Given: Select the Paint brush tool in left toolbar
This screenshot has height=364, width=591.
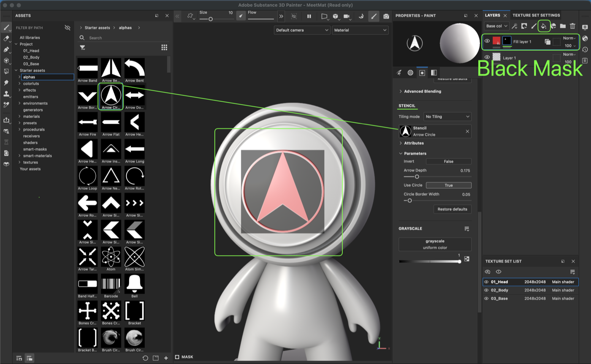Looking at the screenshot, I should click(x=6, y=28).
